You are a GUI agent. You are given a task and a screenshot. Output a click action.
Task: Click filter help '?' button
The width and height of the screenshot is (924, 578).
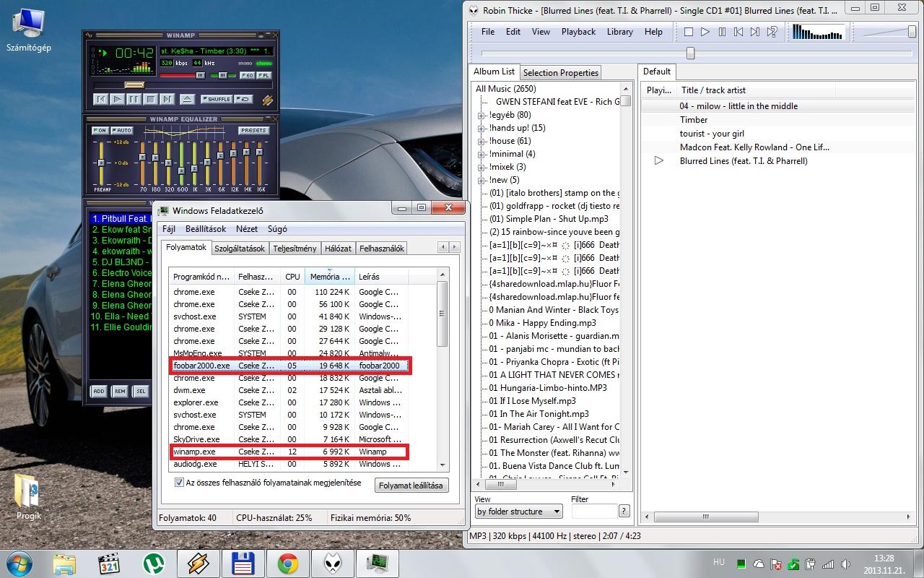(x=624, y=511)
